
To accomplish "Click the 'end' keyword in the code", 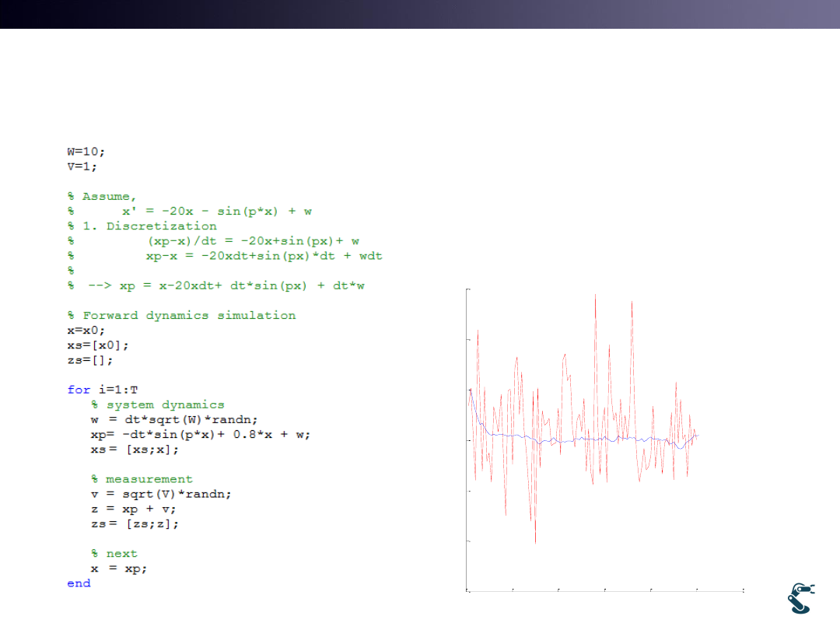I will 79,583.
